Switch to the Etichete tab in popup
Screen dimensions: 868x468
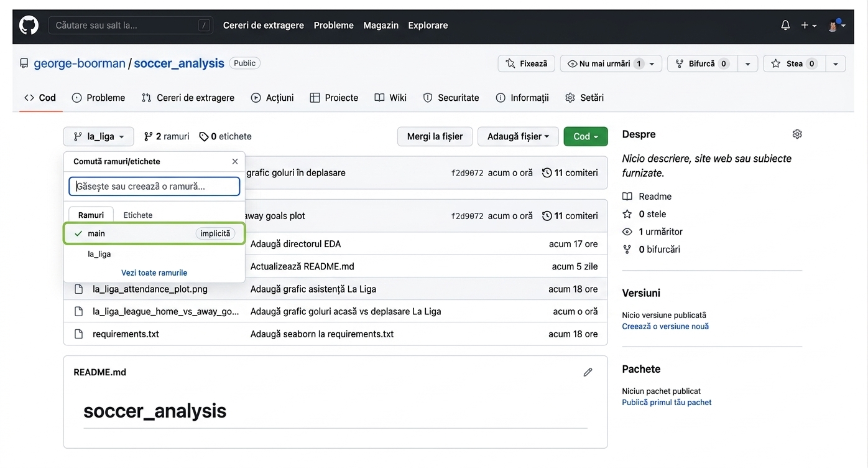(x=138, y=215)
